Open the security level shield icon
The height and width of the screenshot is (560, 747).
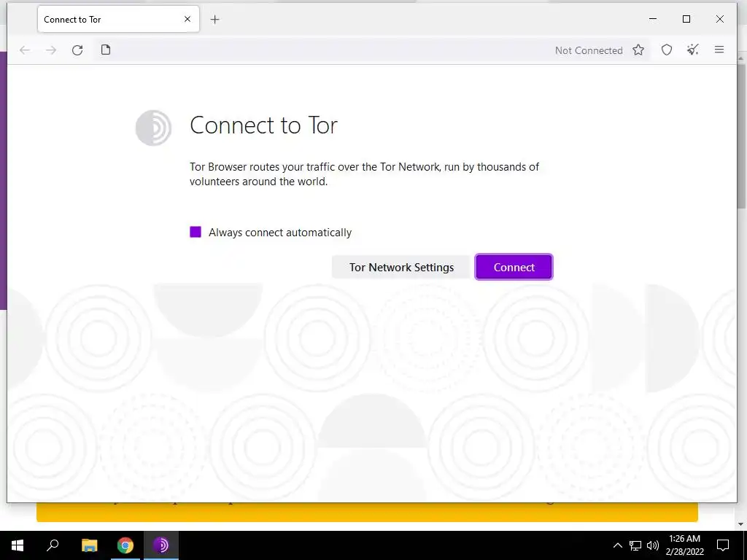667,50
